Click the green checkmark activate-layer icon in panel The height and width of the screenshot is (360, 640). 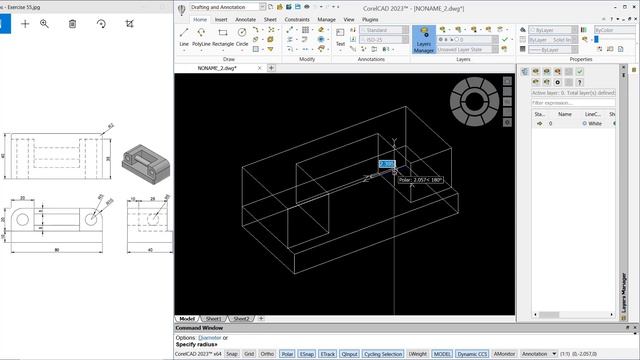[x=580, y=72]
